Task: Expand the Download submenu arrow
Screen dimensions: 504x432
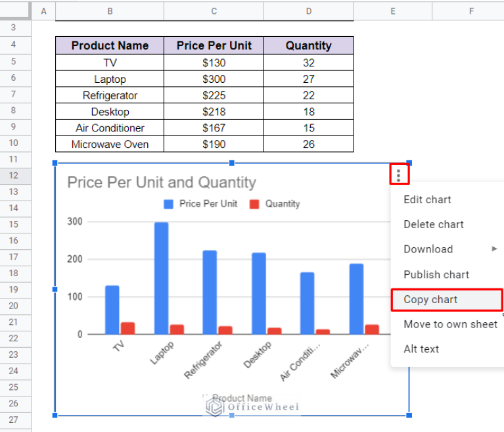Action: (494, 249)
